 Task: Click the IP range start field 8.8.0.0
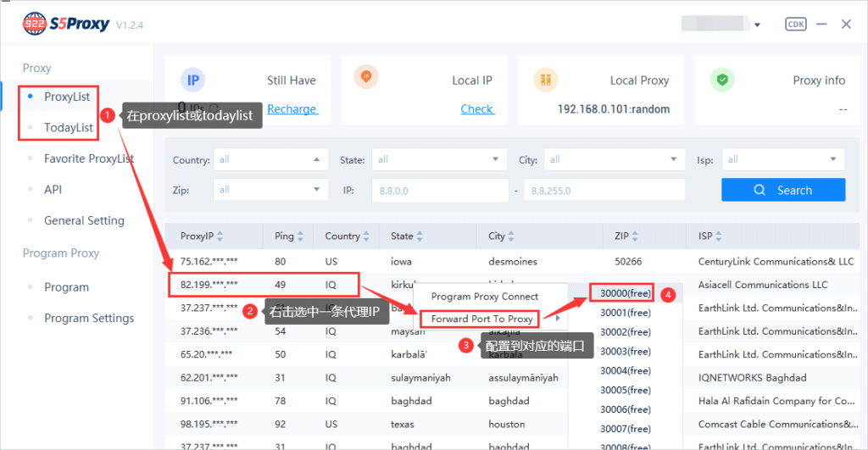(440, 191)
